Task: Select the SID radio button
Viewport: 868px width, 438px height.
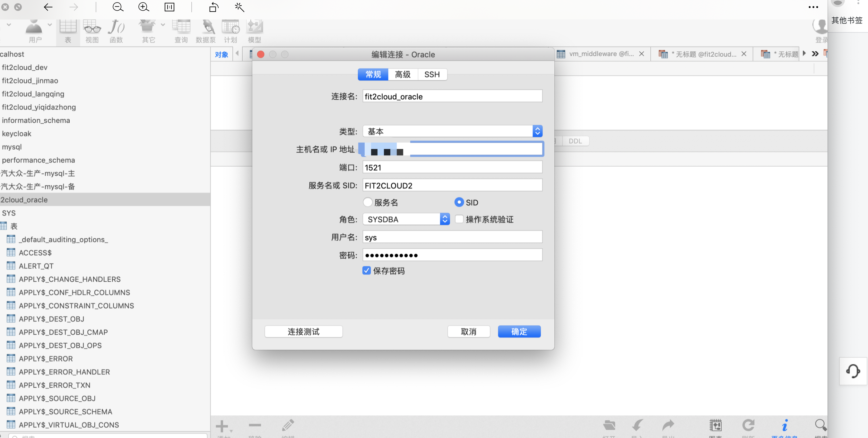Action: pos(458,202)
